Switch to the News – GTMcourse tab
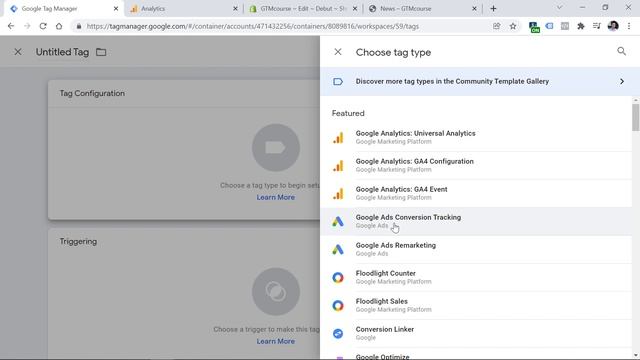Image resolution: width=640 pixels, height=360 pixels. click(422, 9)
